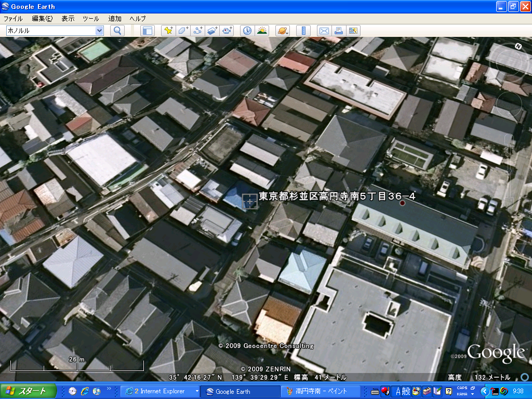
Task: Toggle the KANA lock indicator
Action: 462,394
